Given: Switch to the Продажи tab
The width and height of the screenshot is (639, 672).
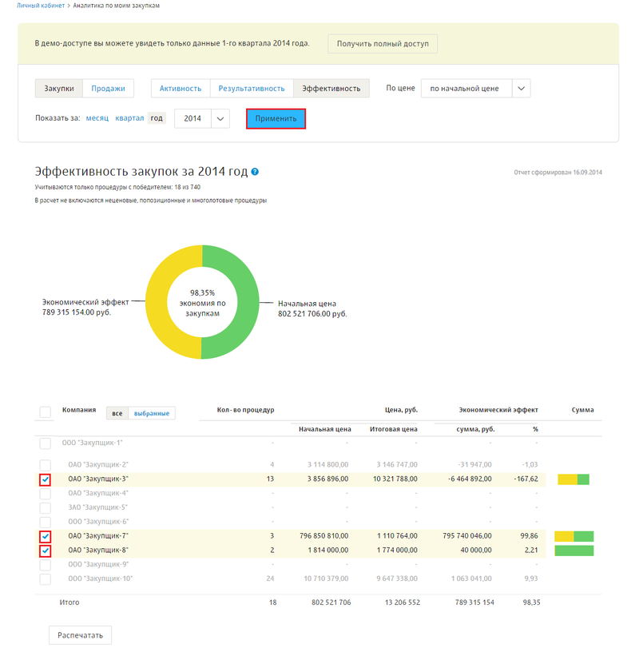Looking at the screenshot, I should click(x=108, y=89).
